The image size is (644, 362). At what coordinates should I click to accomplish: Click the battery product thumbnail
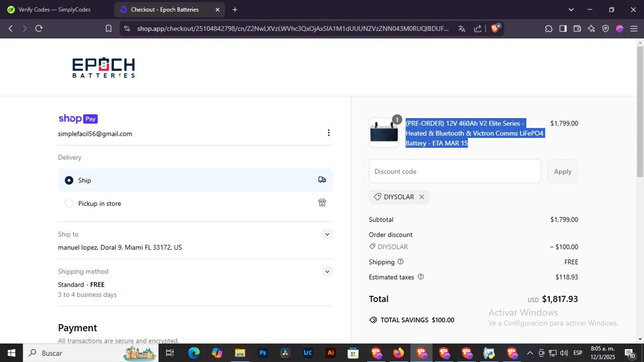point(384,133)
